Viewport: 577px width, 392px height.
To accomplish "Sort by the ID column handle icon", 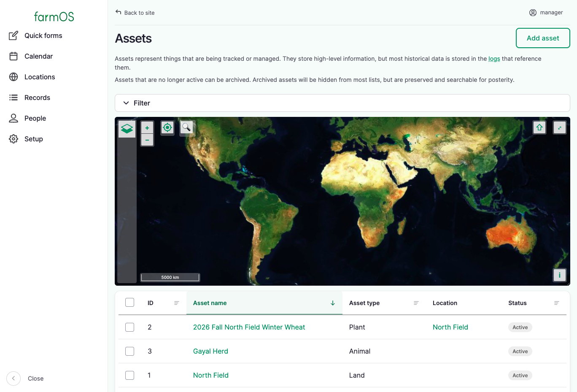I will click(177, 303).
